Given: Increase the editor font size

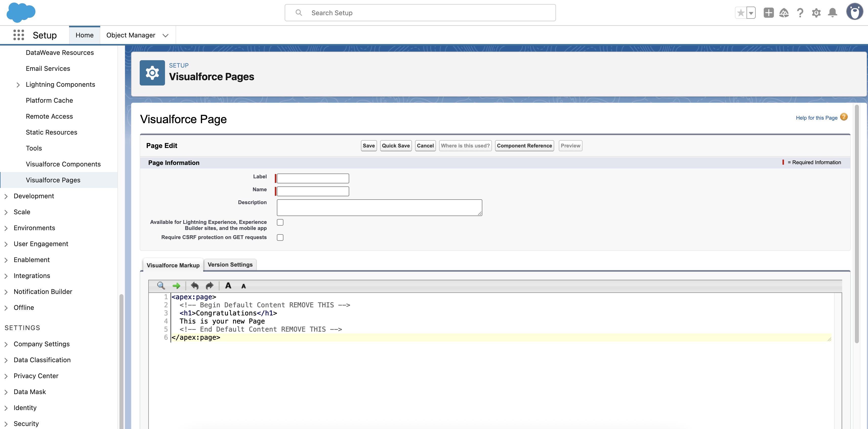Looking at the screenshot, I should coord(228,285).
